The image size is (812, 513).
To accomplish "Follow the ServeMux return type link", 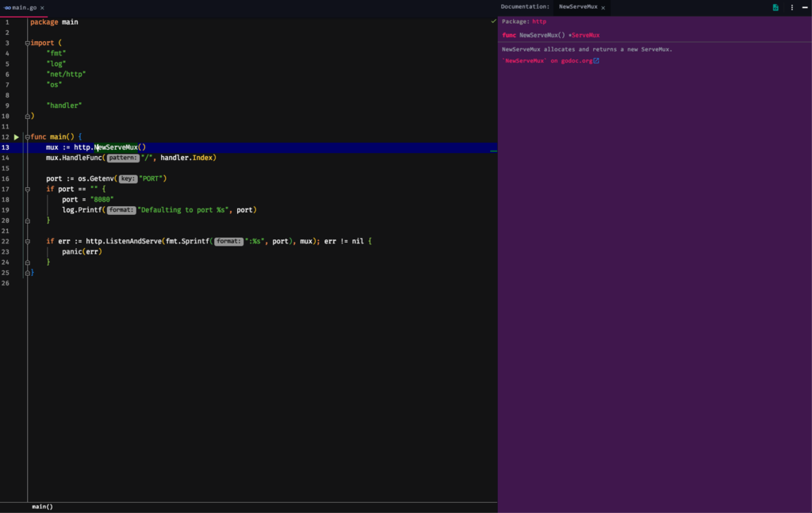I will point(586,35).
